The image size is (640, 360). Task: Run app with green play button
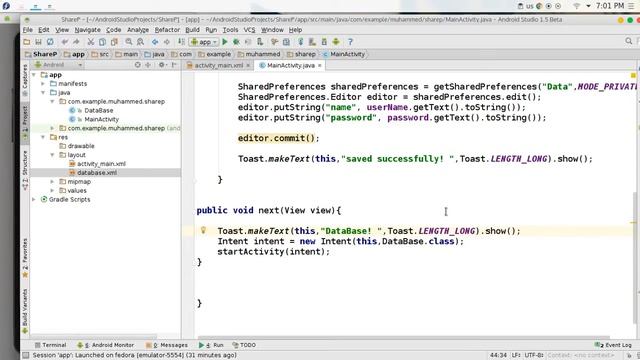[x=224, y=42]
